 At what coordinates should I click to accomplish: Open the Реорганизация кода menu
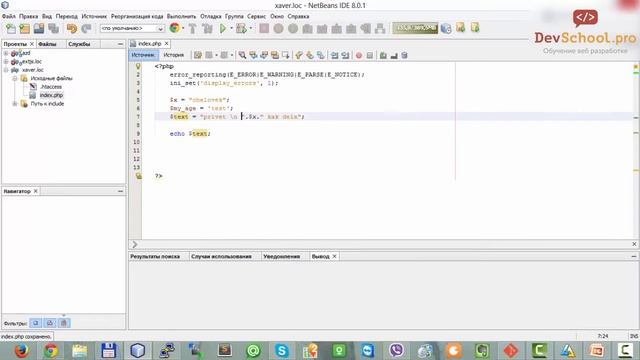[x=137, y=16]
